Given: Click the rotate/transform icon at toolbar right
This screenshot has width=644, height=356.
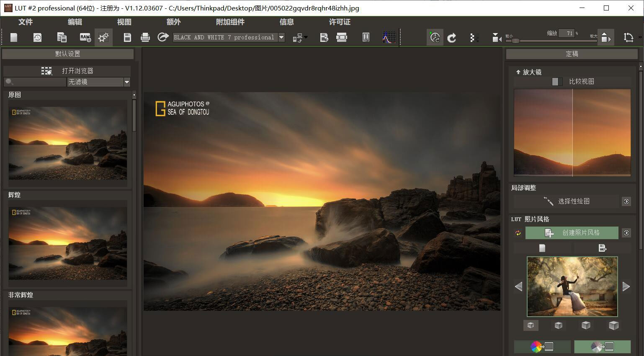Looking at the screenshot, I should (x=628, y=38).
